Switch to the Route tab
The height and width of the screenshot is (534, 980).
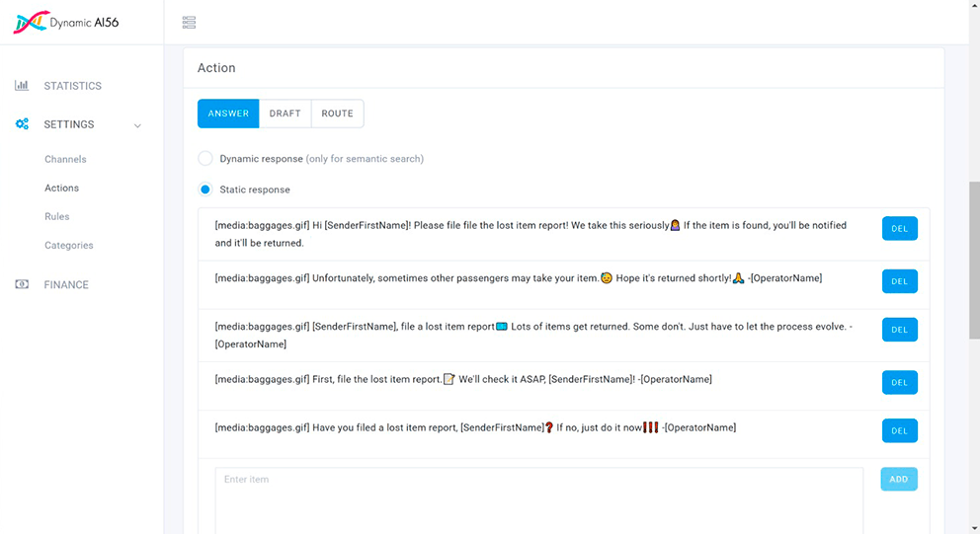337,114
